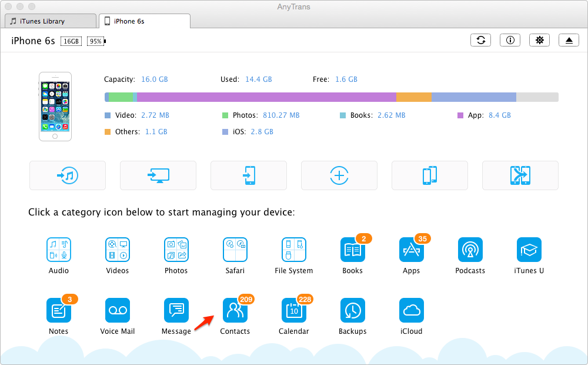588x365 pixels.
Task: Open the Safari category
Action: tap(235, 250)
